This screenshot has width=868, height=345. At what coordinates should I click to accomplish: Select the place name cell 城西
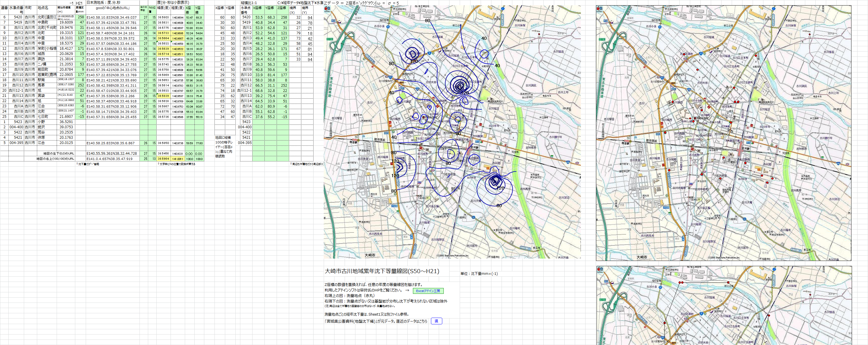[x=47, y=54]
